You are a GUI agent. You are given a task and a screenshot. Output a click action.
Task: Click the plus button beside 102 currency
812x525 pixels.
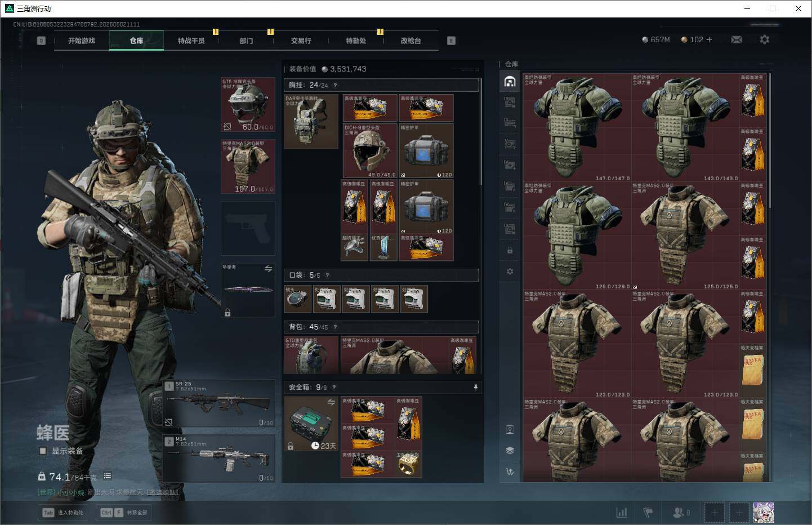tap(709, 39)
